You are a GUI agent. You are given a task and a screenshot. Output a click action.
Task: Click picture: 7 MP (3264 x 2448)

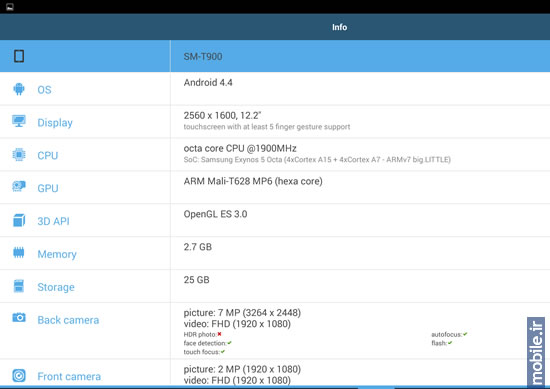point(242,313)
